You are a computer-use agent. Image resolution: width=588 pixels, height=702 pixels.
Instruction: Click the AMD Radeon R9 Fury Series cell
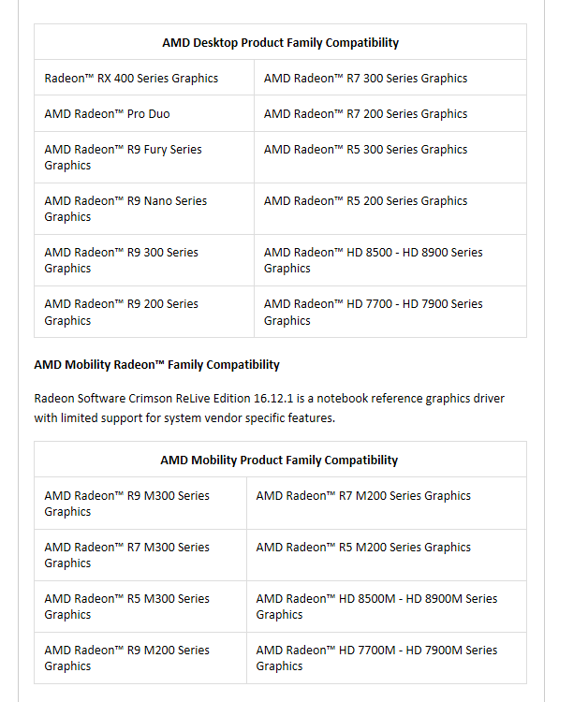(123, 157)
